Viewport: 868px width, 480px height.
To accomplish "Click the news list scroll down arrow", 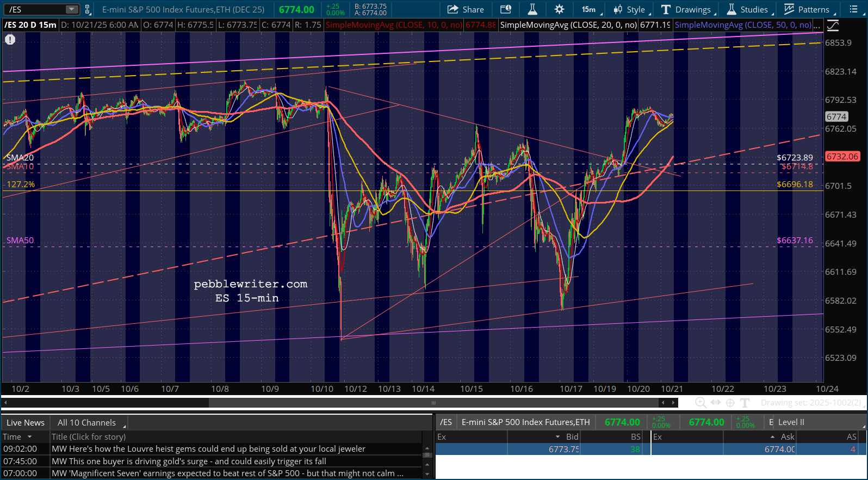I will [x=427, y=474].
